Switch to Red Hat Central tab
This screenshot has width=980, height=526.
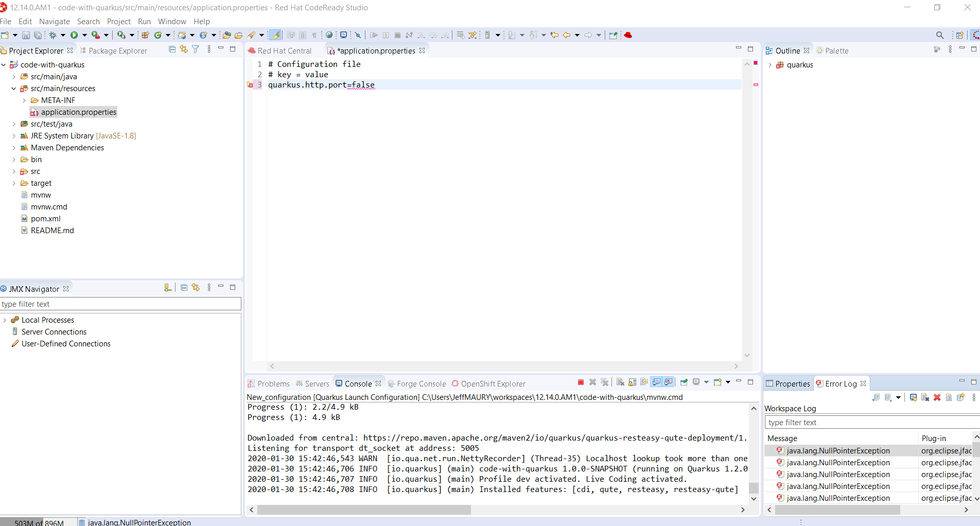tap(281, 50)
